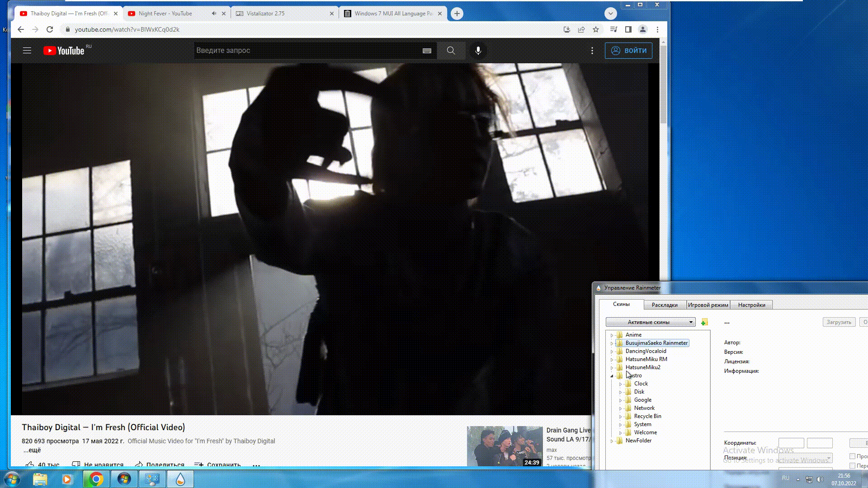Expand description via ...ещё link
This screenshot has width=868, height=488.
click(x=32, y=450)
